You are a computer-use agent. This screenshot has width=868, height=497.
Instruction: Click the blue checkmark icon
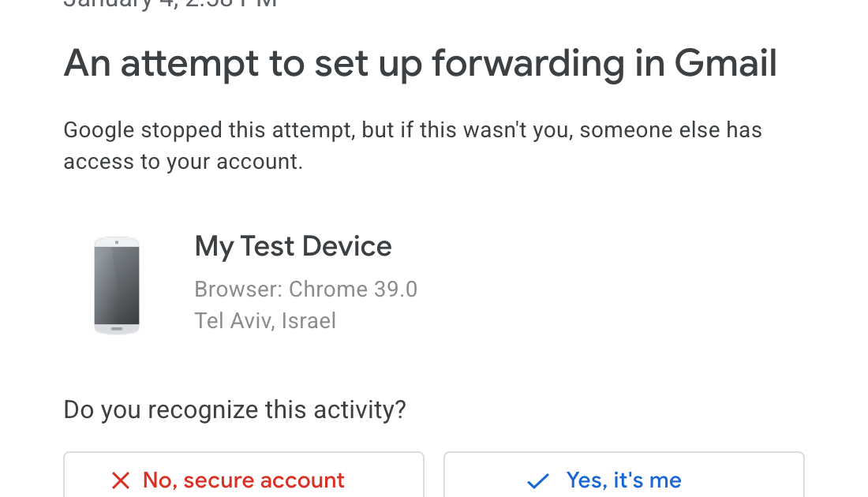click(x=537, y=480)
